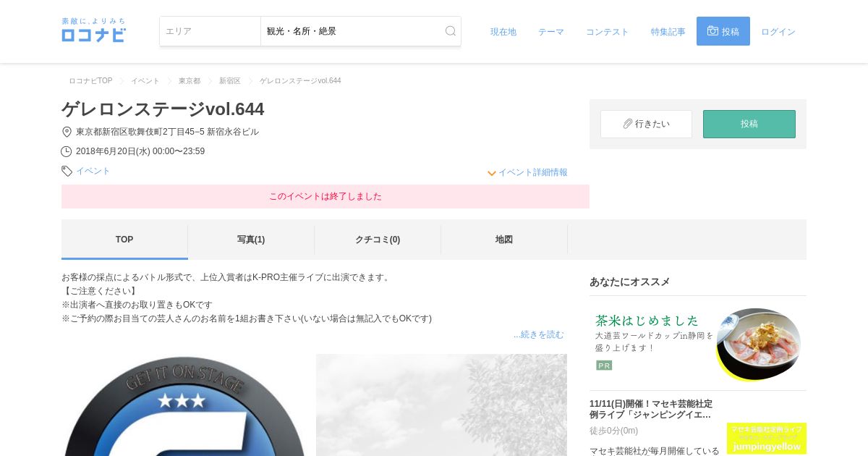Open コンテスト in header navigation

coord(608,32)
